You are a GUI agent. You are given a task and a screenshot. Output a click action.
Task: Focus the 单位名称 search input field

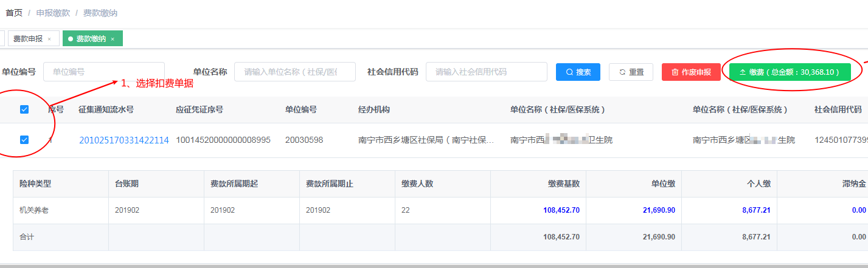294,72
